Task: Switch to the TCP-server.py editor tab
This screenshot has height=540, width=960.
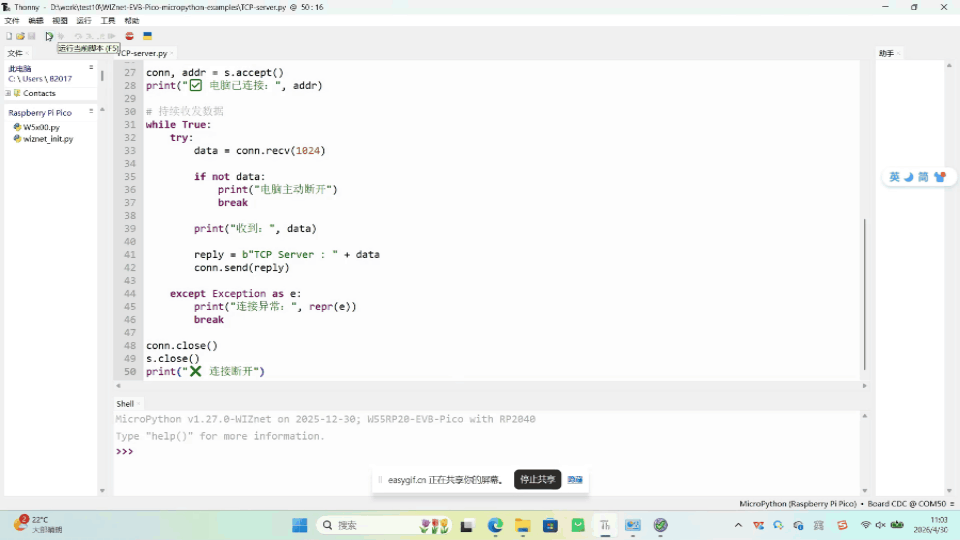Action: pyautogui.click(x=142, y=53)
